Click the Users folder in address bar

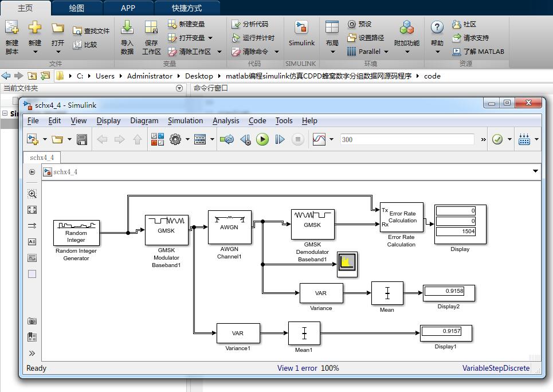coord(105,76)
